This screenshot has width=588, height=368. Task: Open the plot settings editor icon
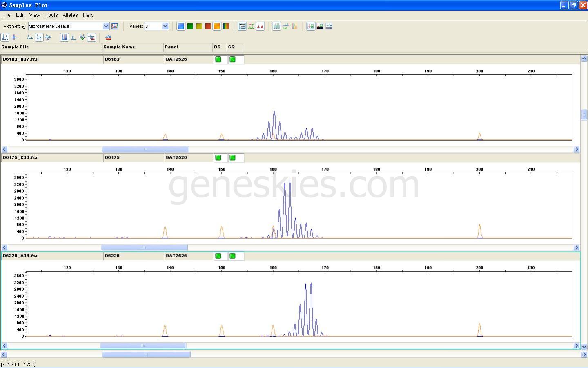pyautogui.click(x=115, y=26)
